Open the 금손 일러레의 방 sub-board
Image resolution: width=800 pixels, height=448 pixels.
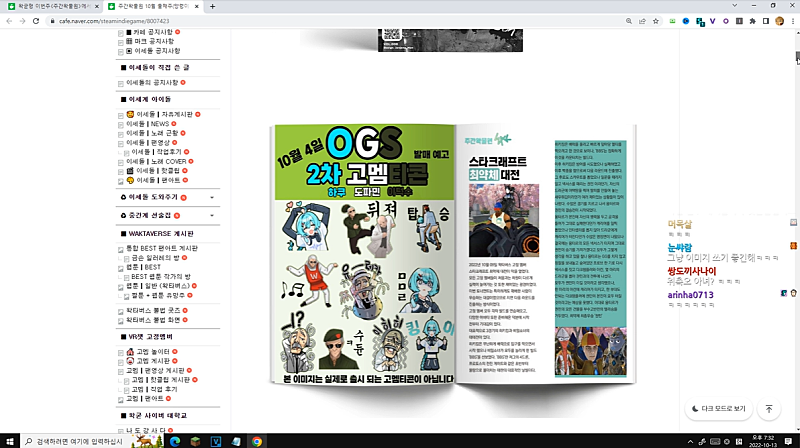155,258
